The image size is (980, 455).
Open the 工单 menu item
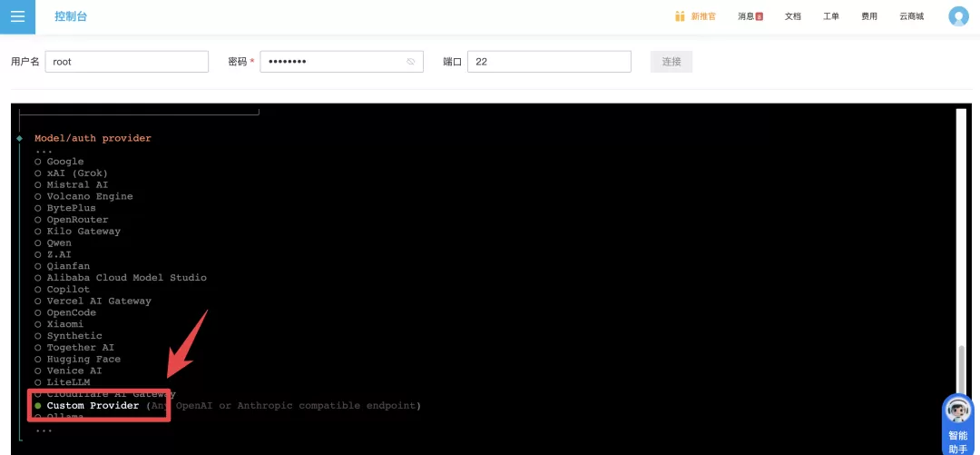point(830,16)
